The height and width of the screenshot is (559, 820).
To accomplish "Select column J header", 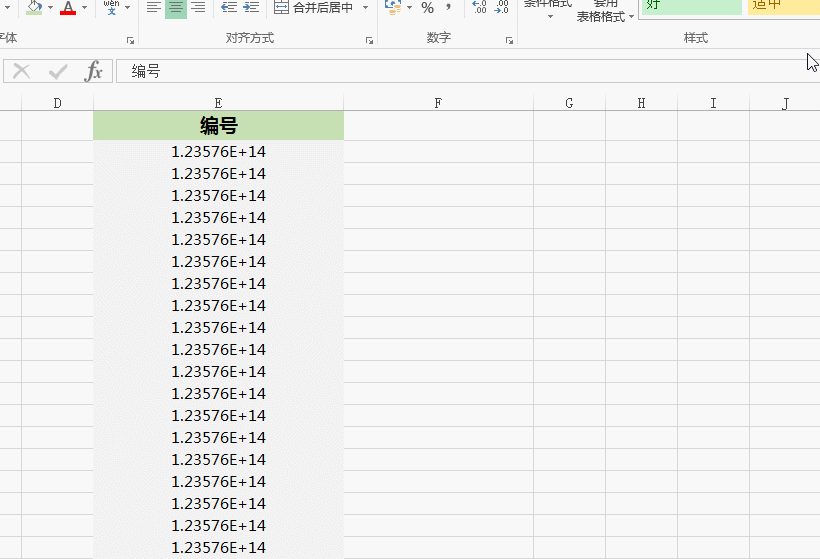I will 785,103.
